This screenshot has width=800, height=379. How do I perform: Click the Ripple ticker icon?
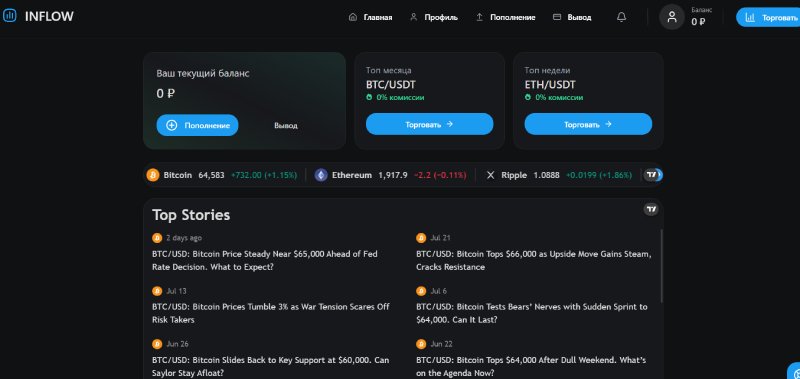click(x=490, y=175)
